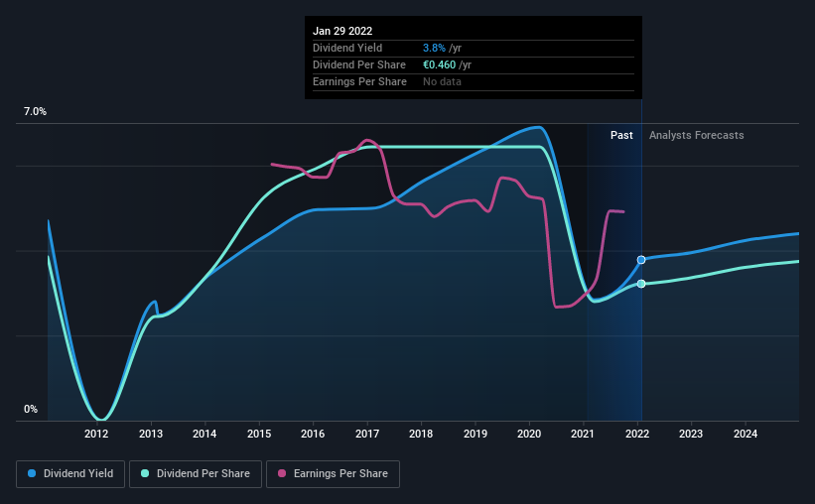
Task: Select the teal data point marker at 2022
Action: pos(641,284)
